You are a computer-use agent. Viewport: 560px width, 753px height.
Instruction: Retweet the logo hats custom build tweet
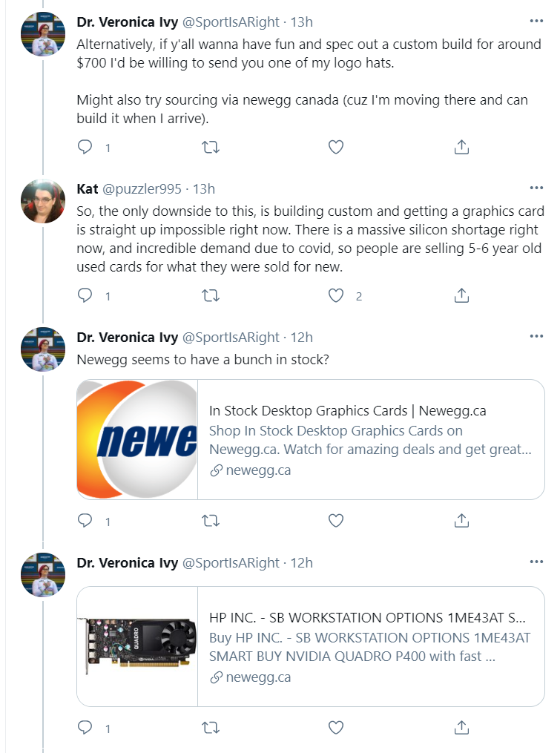211,147
